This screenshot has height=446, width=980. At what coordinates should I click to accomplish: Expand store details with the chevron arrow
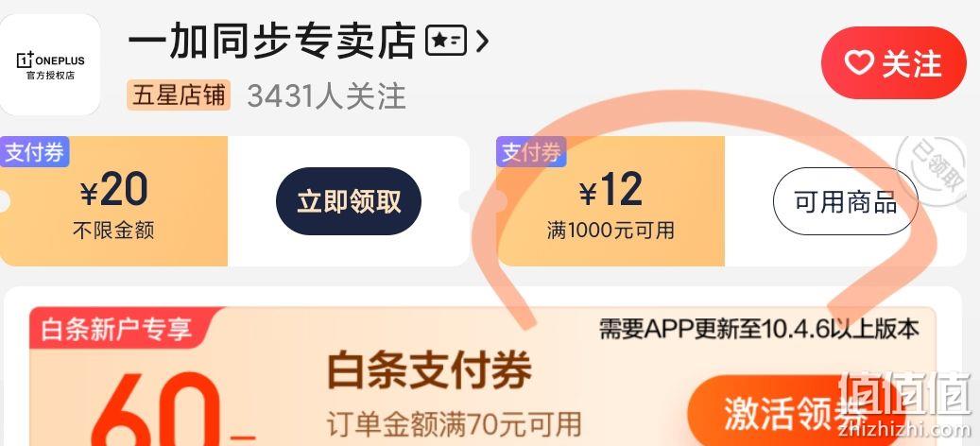tap(482, 41)
